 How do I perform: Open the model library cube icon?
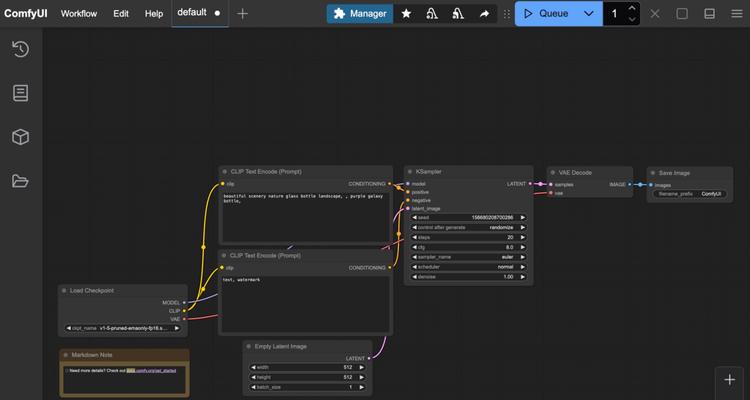coord(21,137)
